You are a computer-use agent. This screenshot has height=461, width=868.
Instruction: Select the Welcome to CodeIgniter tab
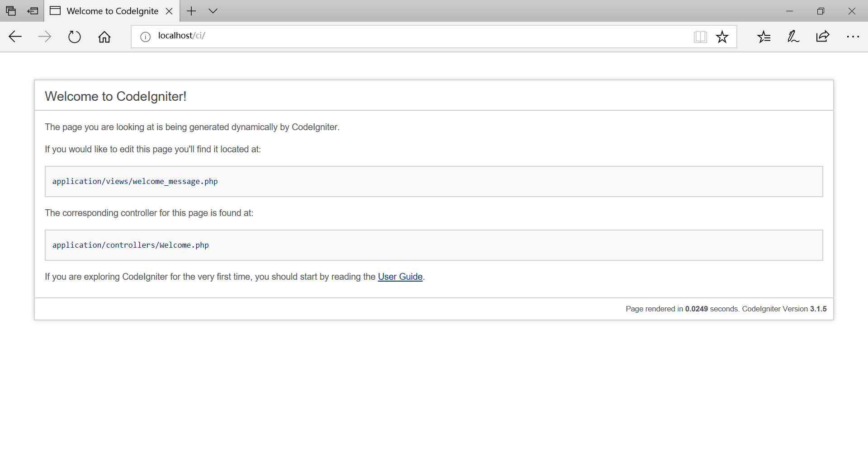click(x=112, y=11)
